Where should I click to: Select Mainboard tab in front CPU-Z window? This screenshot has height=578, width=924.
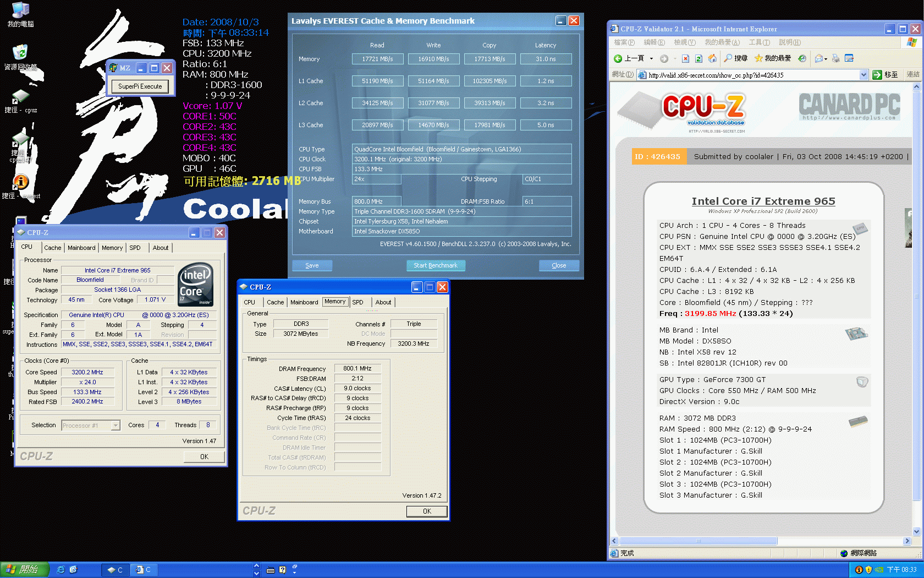(304, 302)
